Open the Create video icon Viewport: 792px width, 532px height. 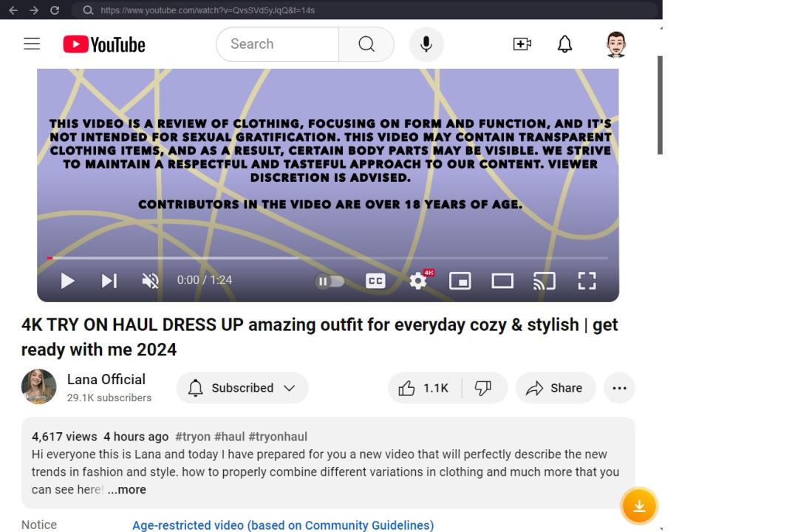522,44
